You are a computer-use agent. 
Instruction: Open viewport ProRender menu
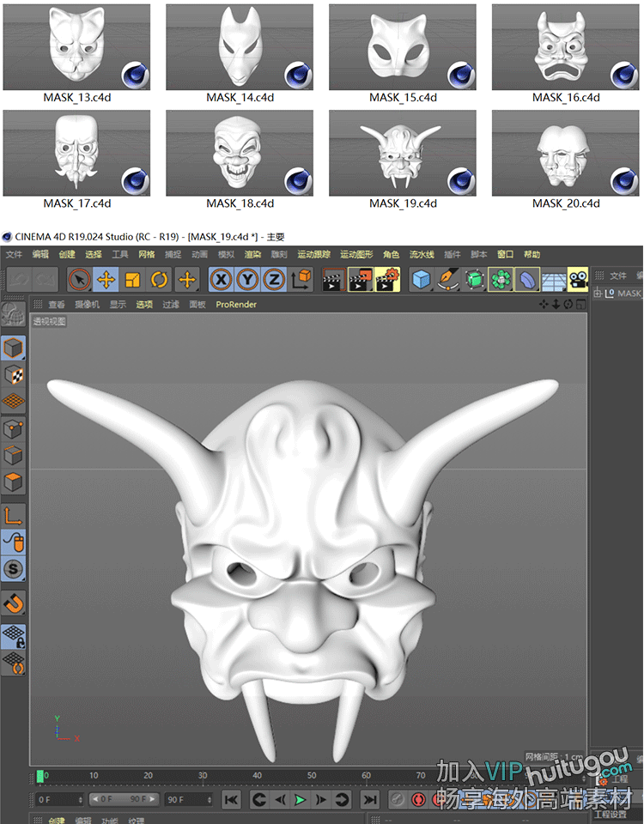click(x=236, y=304)
